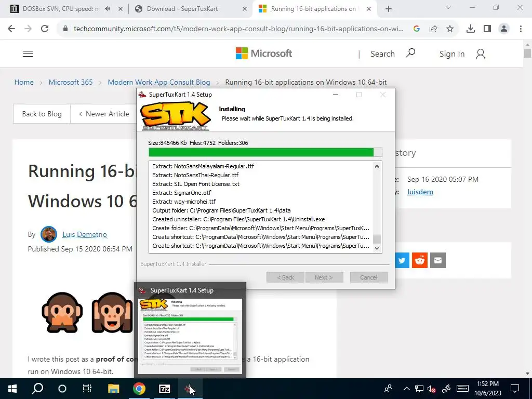This screenshot has width=532, height=399.
Task: Go back with the browser back arrow
Action: [x=11, y=29]
